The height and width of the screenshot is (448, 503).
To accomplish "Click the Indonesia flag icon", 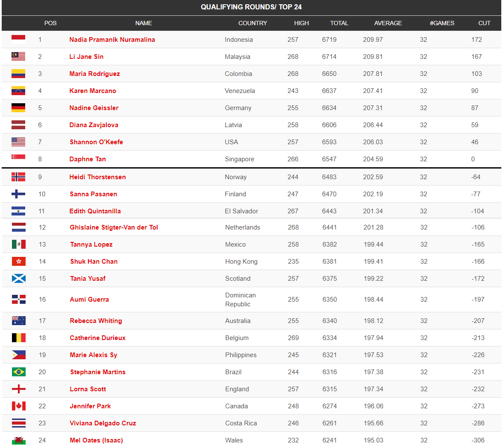I will coord(18,39).
